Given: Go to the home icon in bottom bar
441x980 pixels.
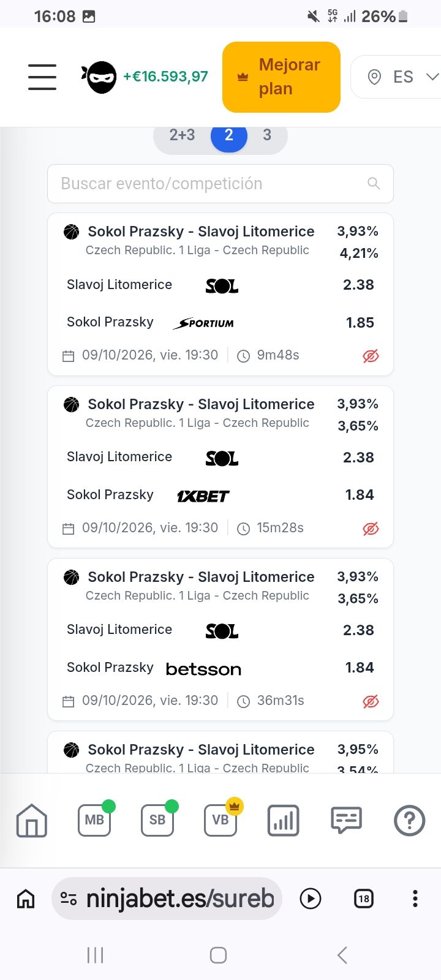Looking at the screenshot, I should [x=32, y=821].
